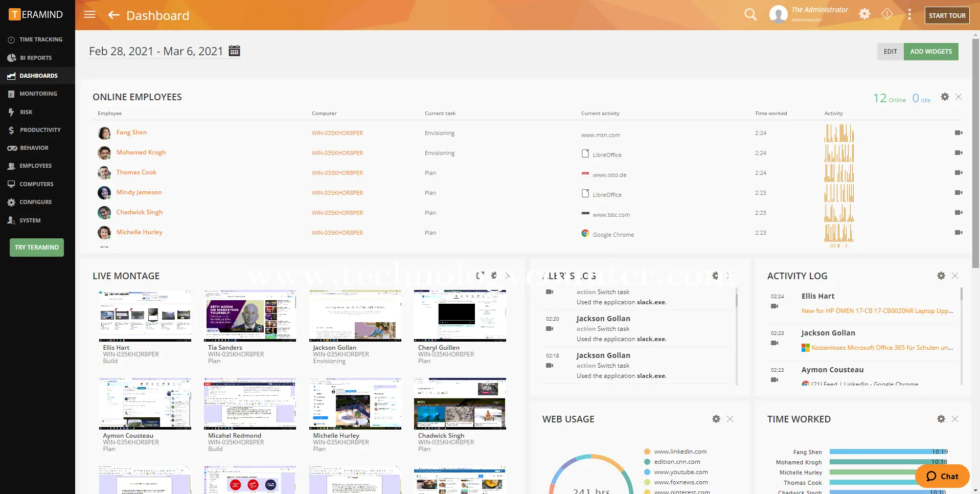Open the Computers sidebar icon
980x494 pixels.
[11, 184]
